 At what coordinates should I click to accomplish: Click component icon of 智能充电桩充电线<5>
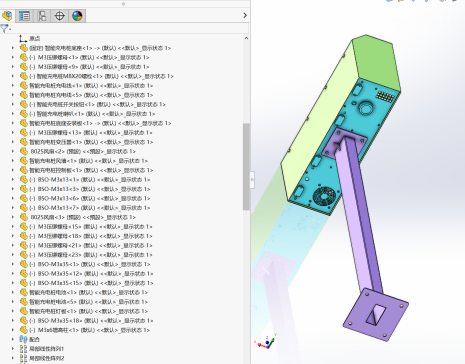click(x=23, y=95)
